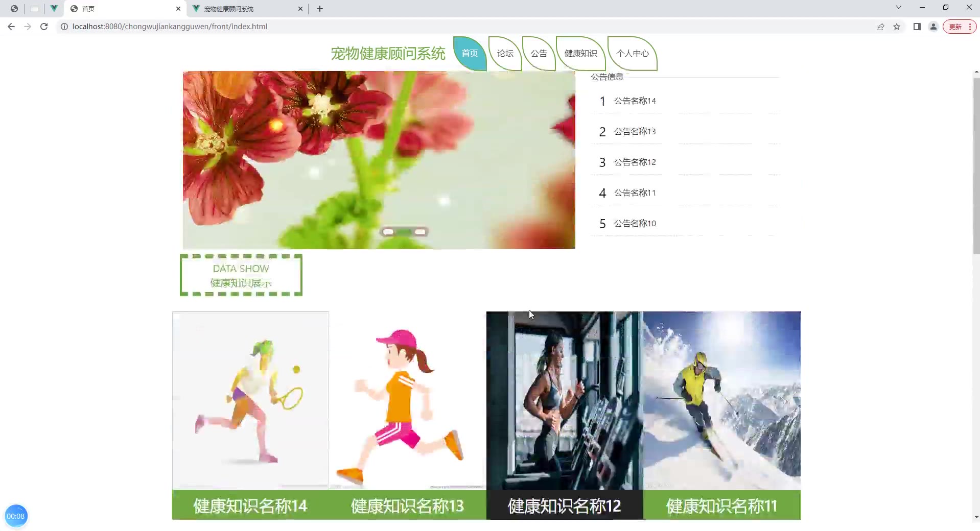The width and height of the screenshot is (980, 531).
Task: Open the 健康知识 navigation menu item
Action: 580,53
